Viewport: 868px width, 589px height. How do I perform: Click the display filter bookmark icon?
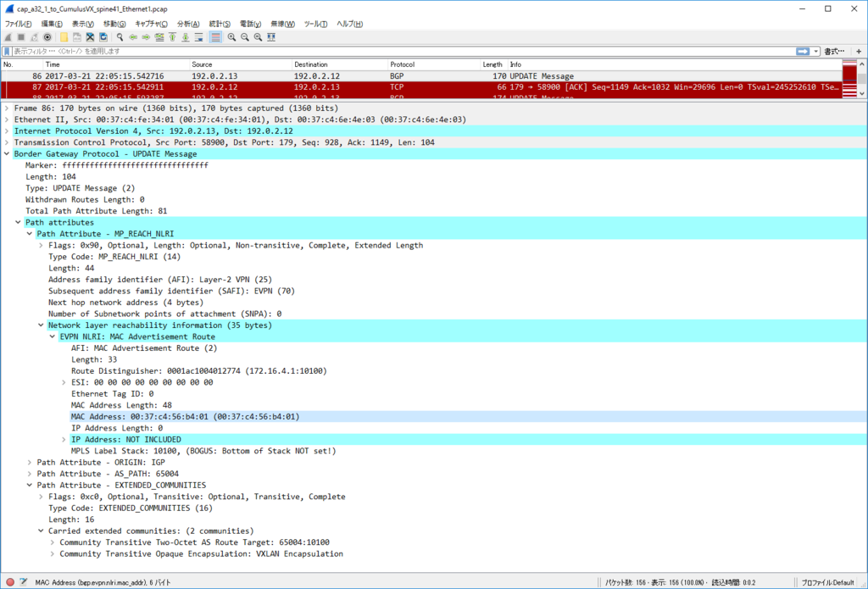(x=7, y=51)
